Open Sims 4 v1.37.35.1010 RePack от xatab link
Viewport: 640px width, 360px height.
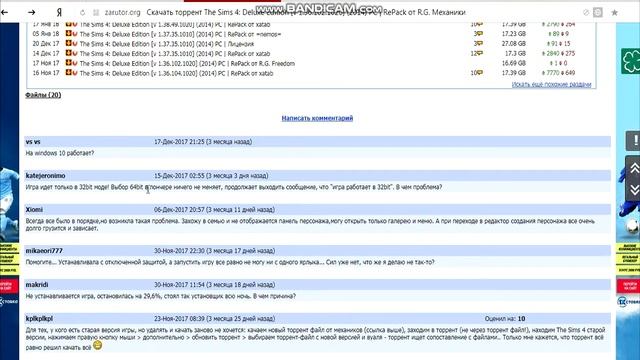(x=175, y=54)
